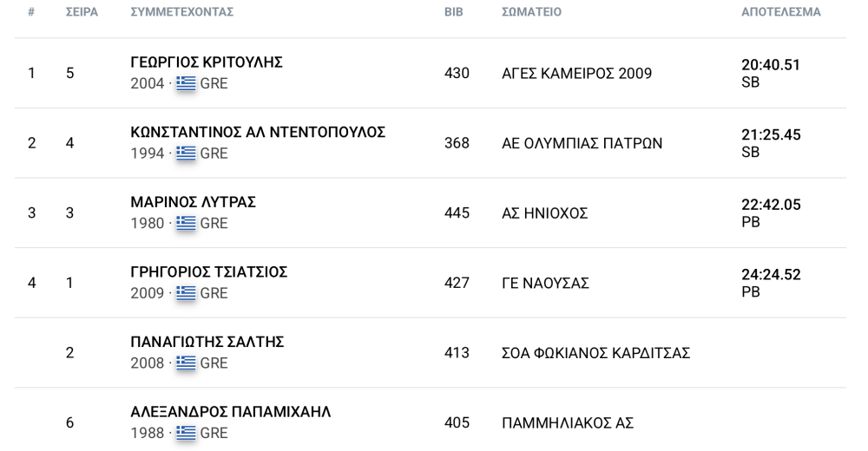Screen dimensions: 868x451
Task: Click the ΑΠΟΤΕΛΕΣΜΑ column header
Action: point(781,11)
